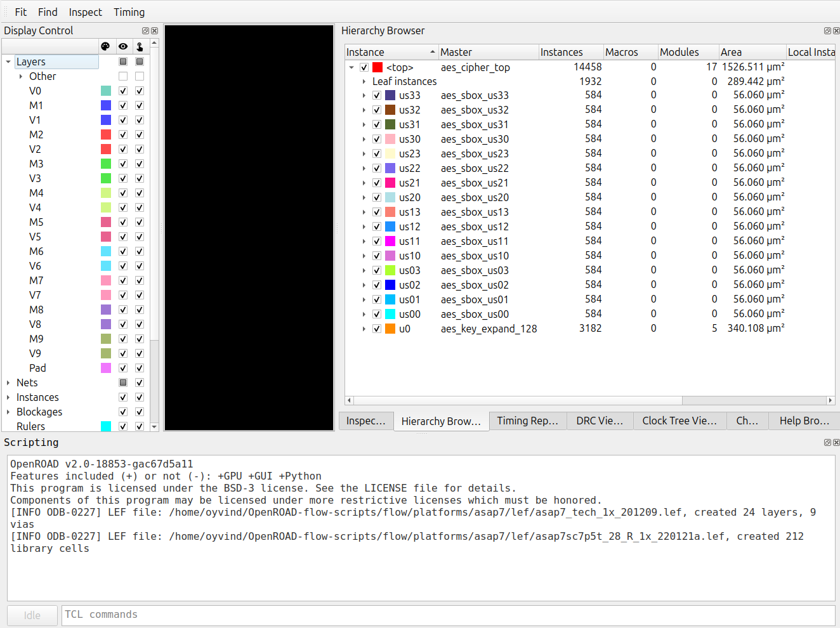Viewport: 840px width, 628px height.
Task: Close the Display Control panel
Action: tap(154, 30)
